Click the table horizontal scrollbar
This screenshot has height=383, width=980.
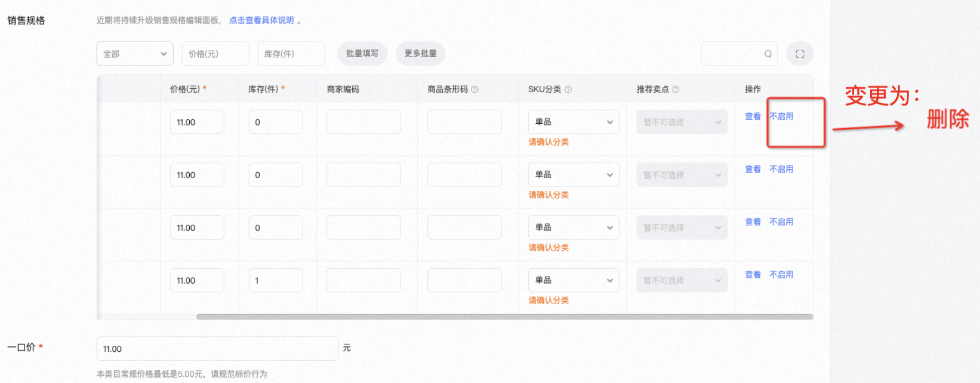(504, 317)
